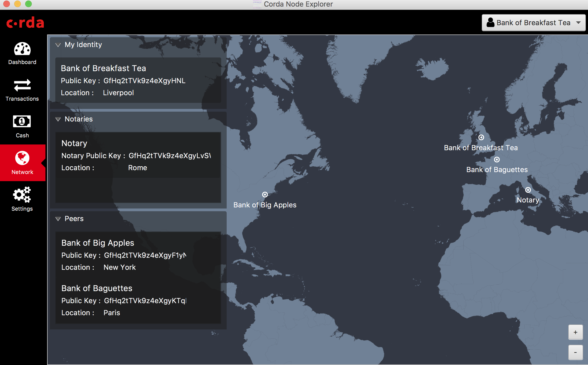The width and height of the screenshot is (588, 365).
Task: Click the Corda Node Explorer window title
Action: (x=298, y=4)
